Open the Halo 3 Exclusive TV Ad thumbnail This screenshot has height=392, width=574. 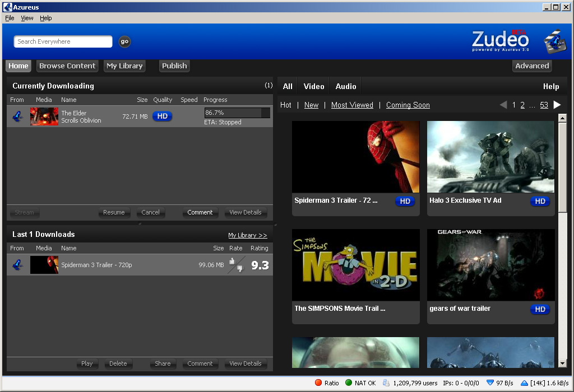pos(490,157)
